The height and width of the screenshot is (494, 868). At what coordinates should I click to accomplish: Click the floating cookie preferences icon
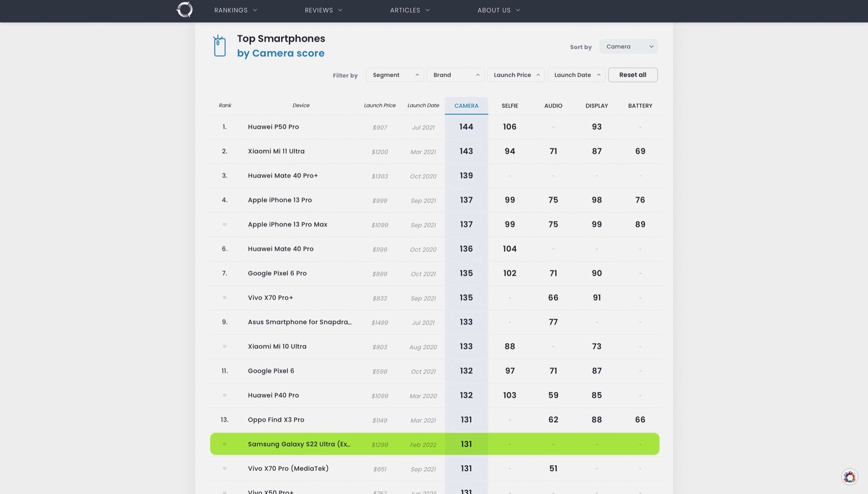click(849, 477)
